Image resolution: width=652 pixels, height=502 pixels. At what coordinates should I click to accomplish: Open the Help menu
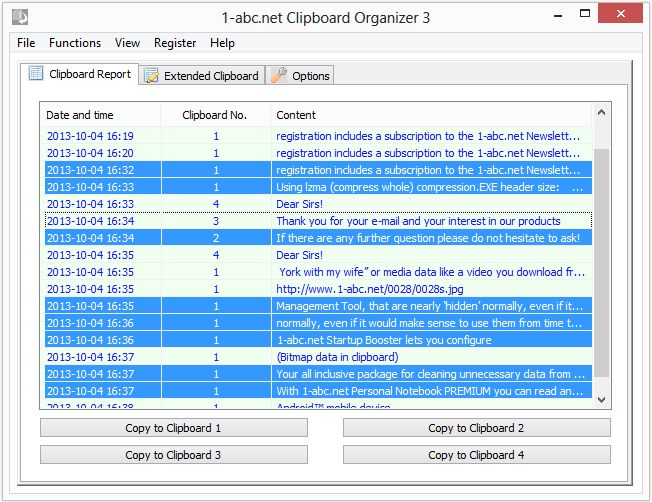click(222, 43)
